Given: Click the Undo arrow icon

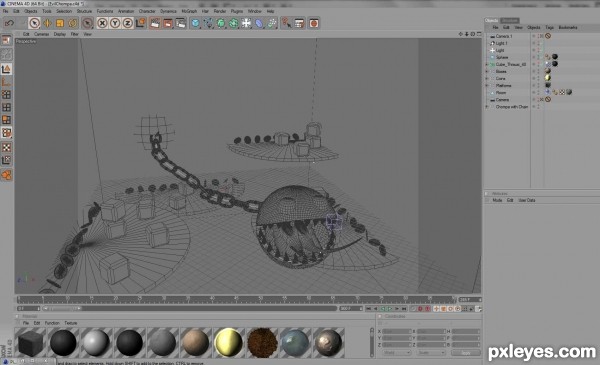Looking at the screenshot, I should [9, 23].
